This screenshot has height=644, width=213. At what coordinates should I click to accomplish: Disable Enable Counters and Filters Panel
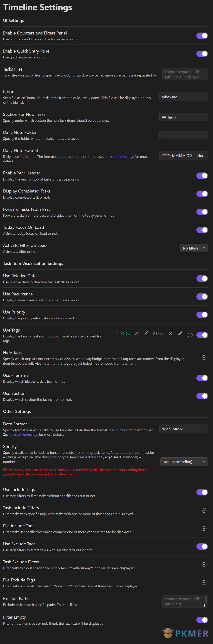click(202, 36)
